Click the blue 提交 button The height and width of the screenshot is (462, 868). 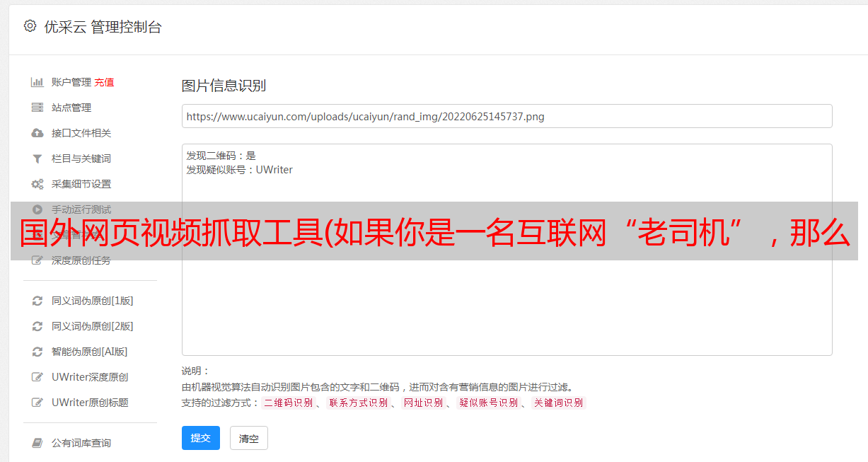click(201, 438)
